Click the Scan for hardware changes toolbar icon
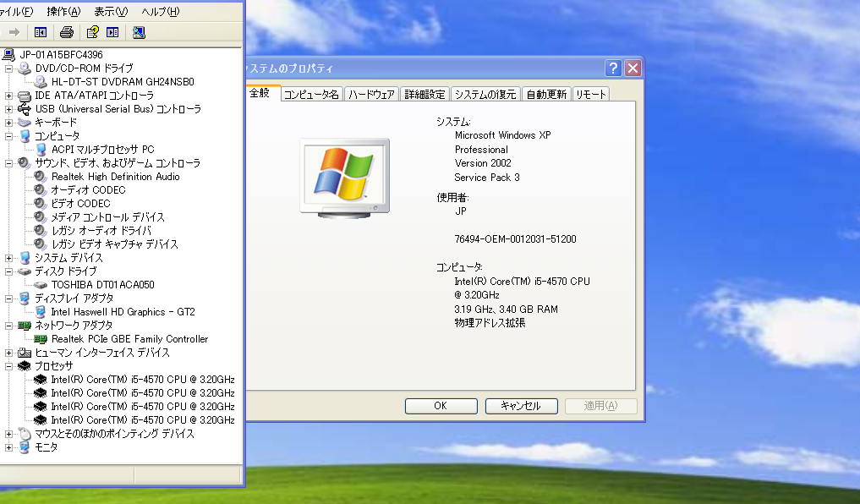The height and width of the screenshot is (504, 860). (139, 32)
